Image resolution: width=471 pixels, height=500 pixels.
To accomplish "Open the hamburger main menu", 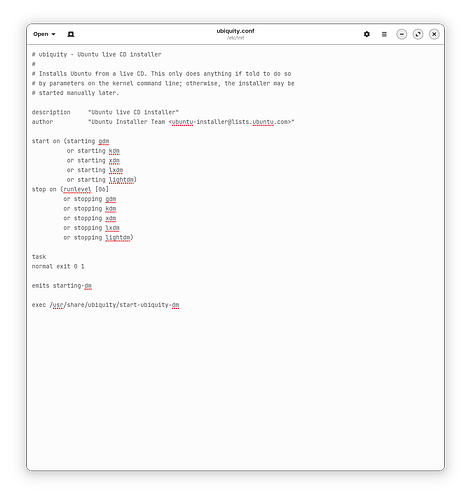I will click(384, 34).
